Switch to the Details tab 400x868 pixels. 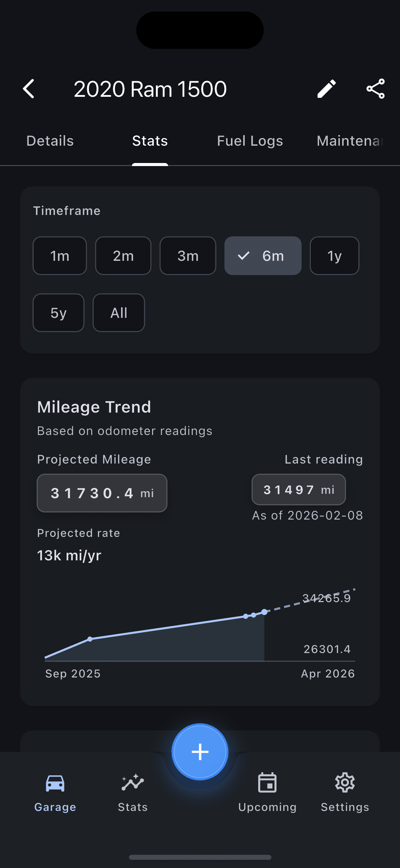50,141
